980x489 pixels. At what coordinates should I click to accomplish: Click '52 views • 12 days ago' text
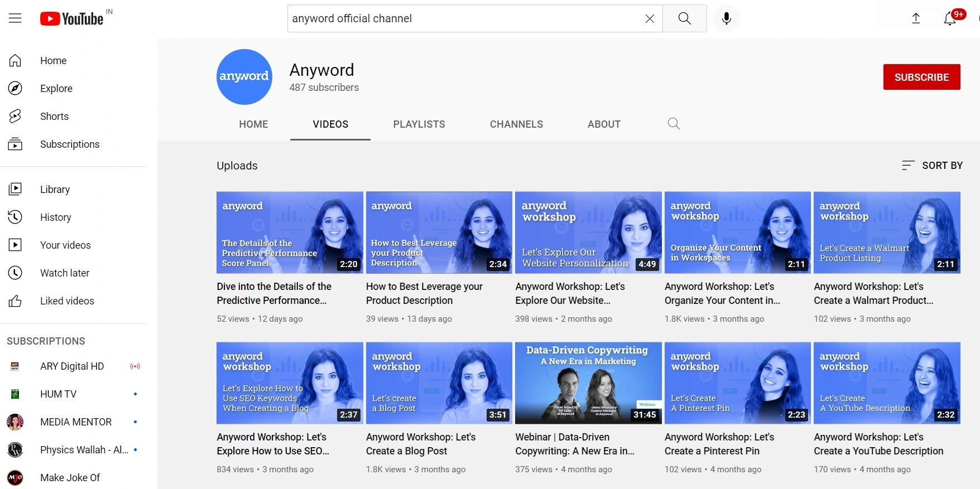pos(260,319)
